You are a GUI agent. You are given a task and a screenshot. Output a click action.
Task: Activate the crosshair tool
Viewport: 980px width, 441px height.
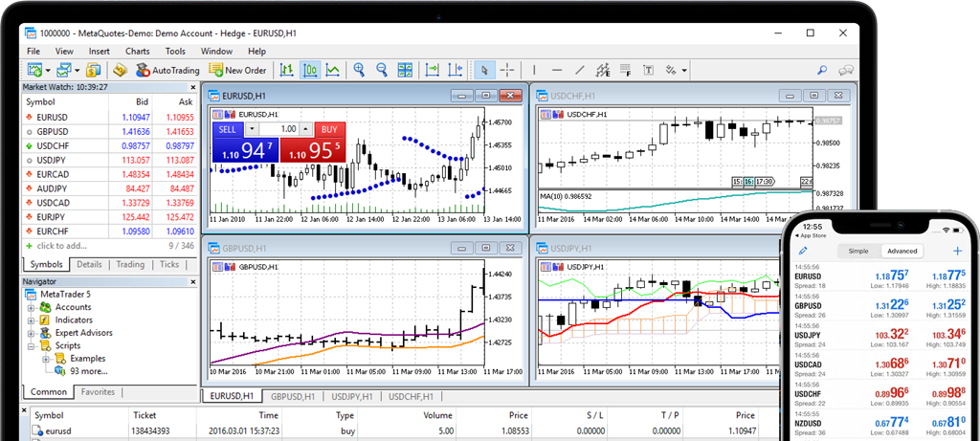coord(507,70)
